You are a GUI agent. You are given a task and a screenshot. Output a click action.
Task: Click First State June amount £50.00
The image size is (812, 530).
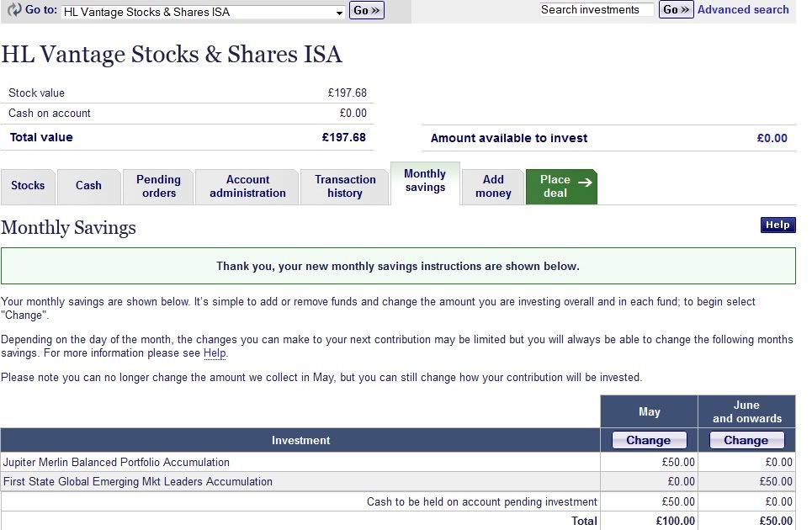click(776, 481)
